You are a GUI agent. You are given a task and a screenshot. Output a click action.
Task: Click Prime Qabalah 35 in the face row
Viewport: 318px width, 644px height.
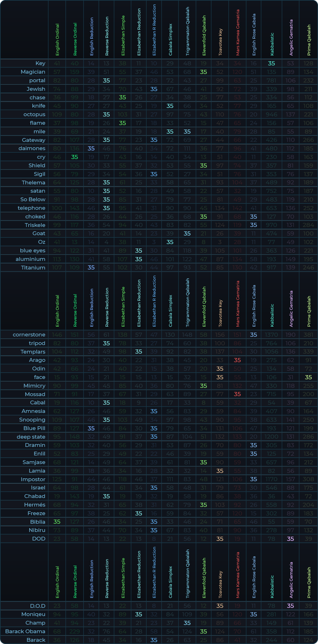(x=308, y=377)
